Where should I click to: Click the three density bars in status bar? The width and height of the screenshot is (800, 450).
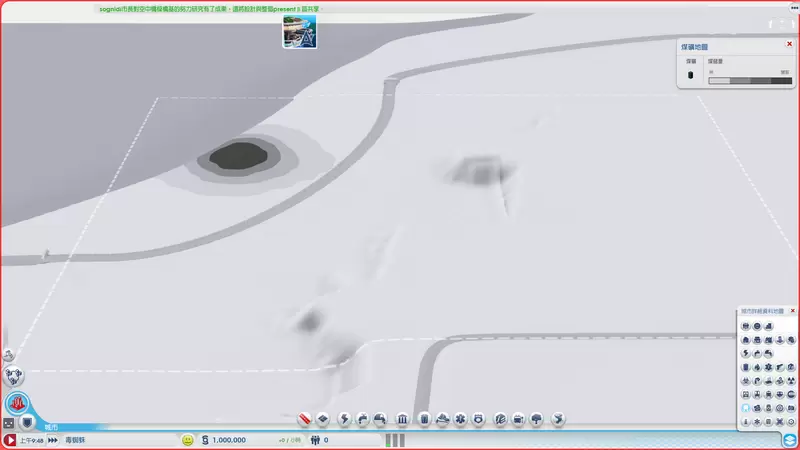pos(395,440)
